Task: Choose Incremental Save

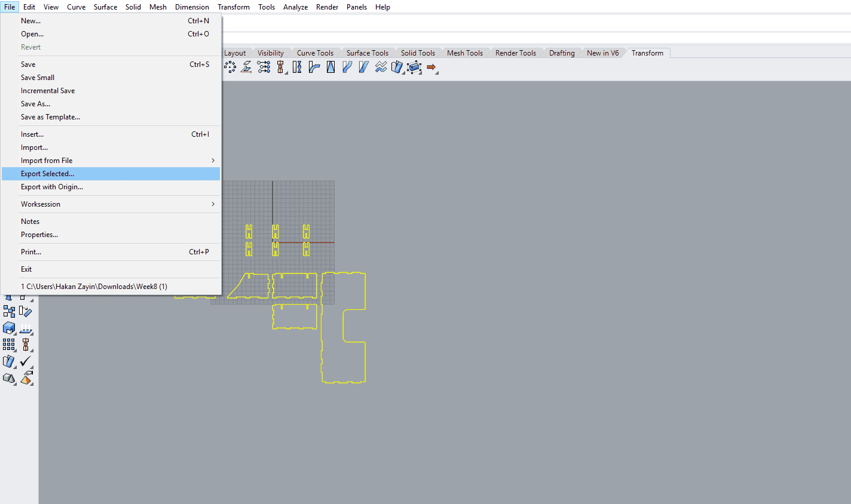Action: (x=111, y=91)
